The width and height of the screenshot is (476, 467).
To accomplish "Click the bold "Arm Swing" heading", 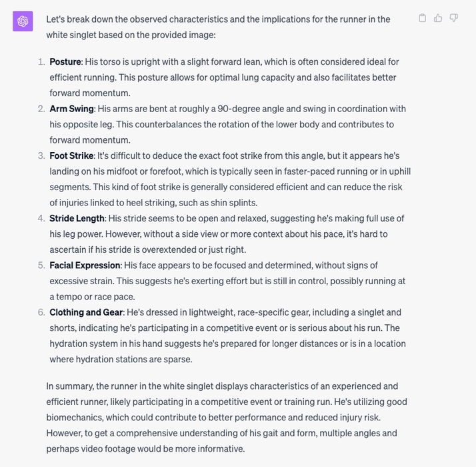I will pos(71,109).
